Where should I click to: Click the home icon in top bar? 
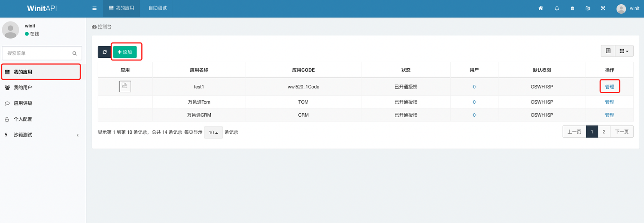pos(541,9)
